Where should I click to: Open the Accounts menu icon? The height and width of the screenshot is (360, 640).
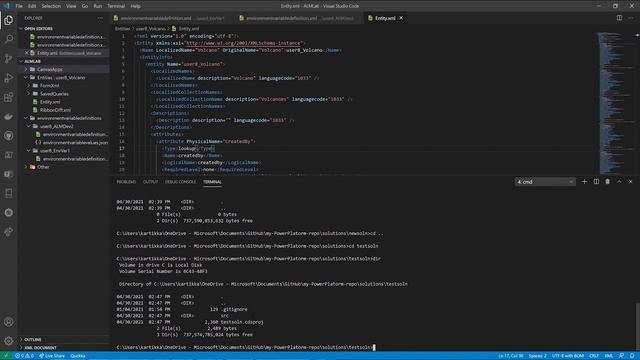click(9, 322)
